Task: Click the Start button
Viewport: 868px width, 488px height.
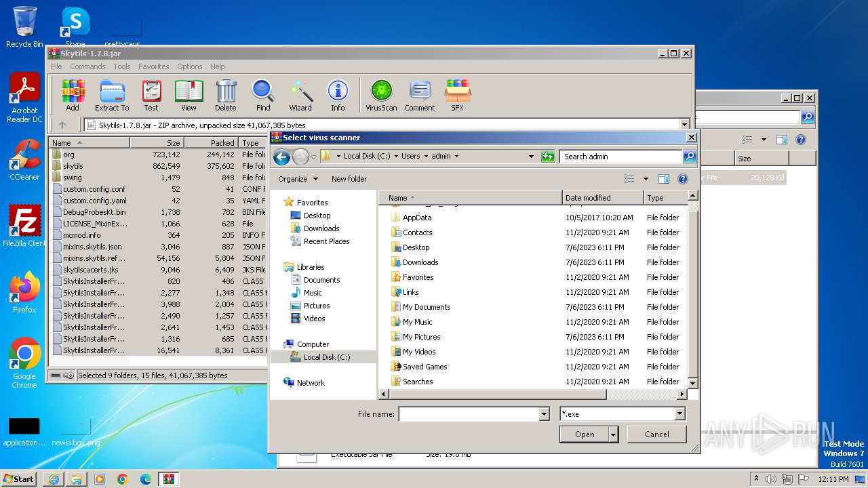Action: tap(18, 479)
